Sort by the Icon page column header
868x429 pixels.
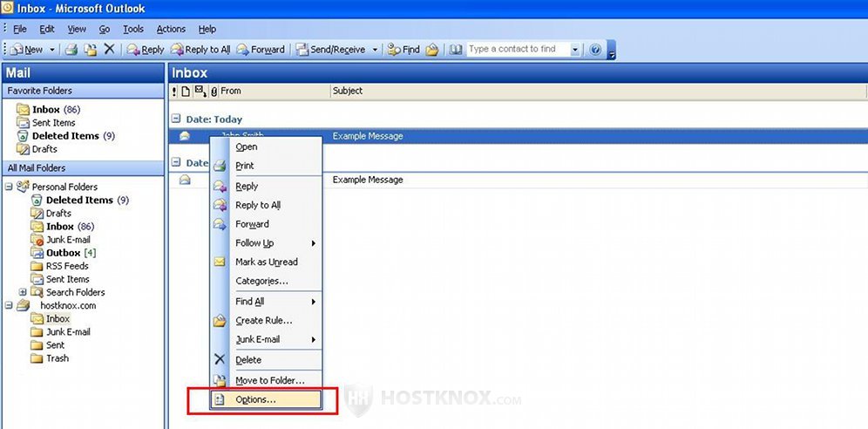coord(186,91)
